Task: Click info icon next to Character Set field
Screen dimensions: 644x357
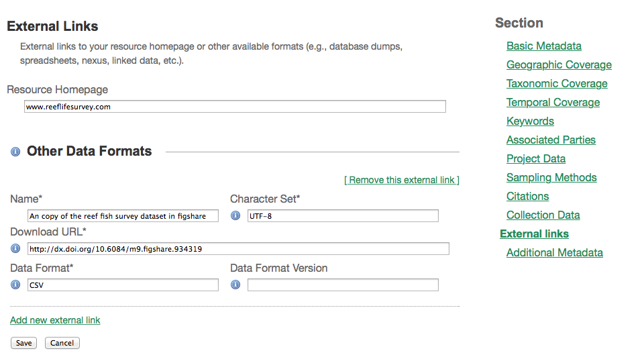Action: pyautogui.click(x=235, y=215)
